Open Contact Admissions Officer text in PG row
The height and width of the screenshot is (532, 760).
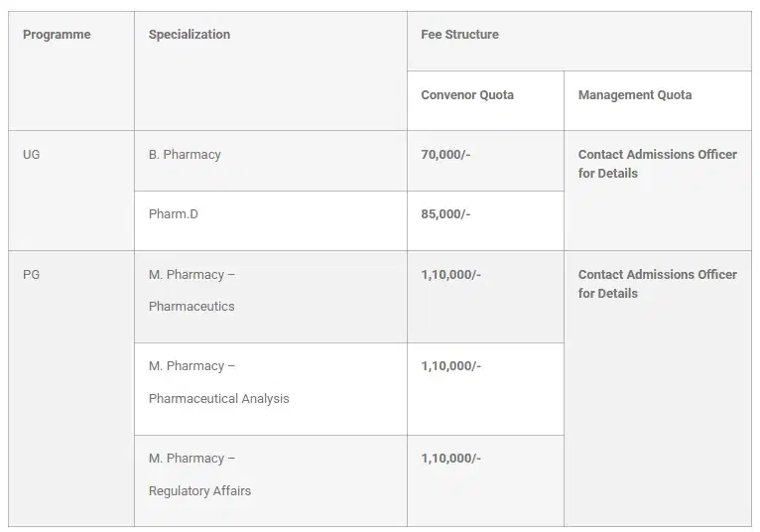[x=657, y=284]
